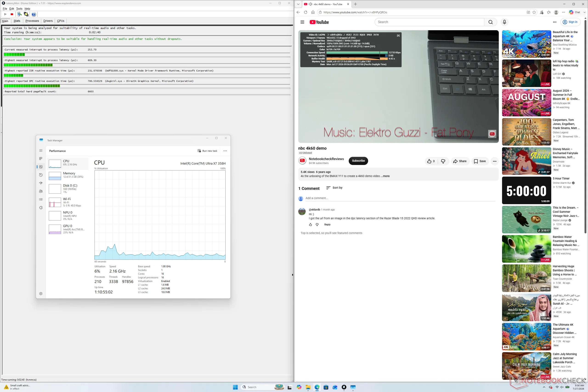Close the stats for nerds overlay on the video

pos(398,36)
